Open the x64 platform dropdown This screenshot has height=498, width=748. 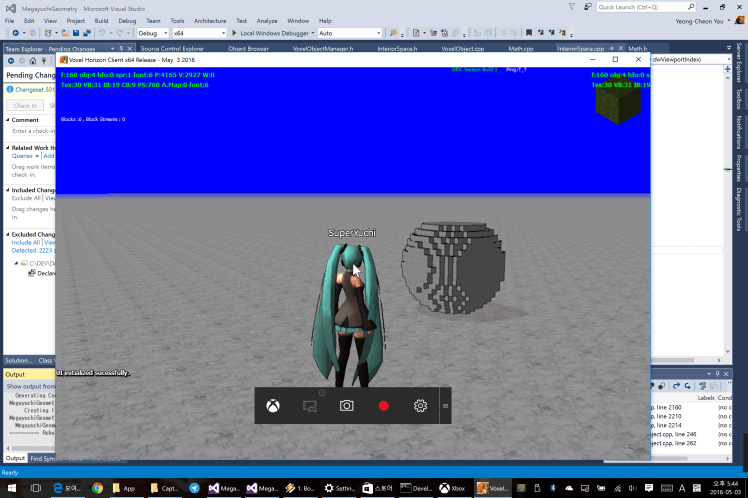pyautogui.click(x=199, y=33)
